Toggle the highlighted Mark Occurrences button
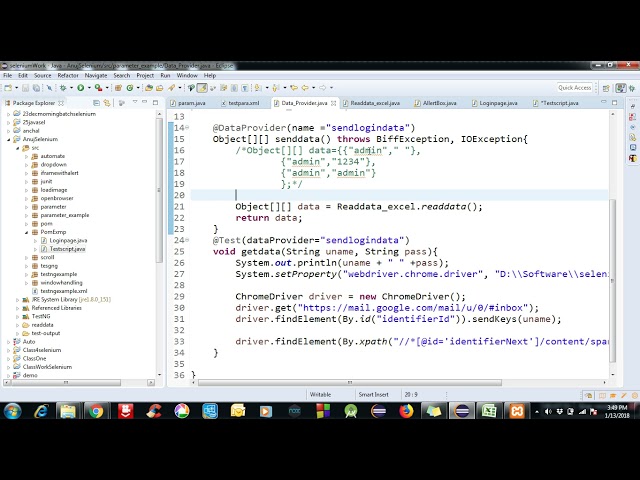Image resolution: width=640 pixels, height=480 pixels. [202, 88]
